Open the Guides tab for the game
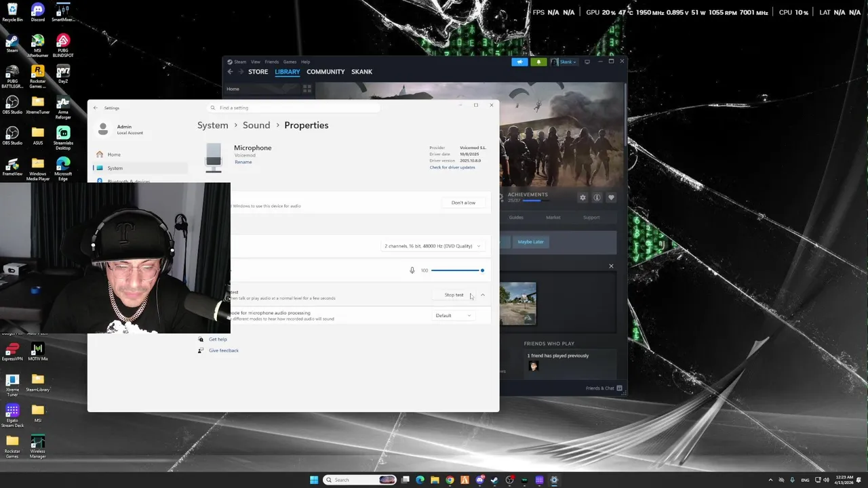The height and width of the screenshot is (488, 868). tap(516, 218)
